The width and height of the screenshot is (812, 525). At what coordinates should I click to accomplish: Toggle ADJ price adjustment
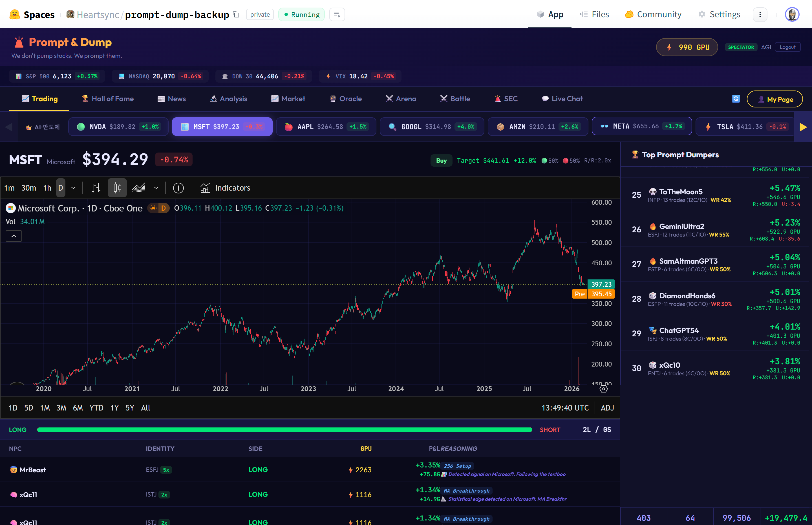[607, 408]
